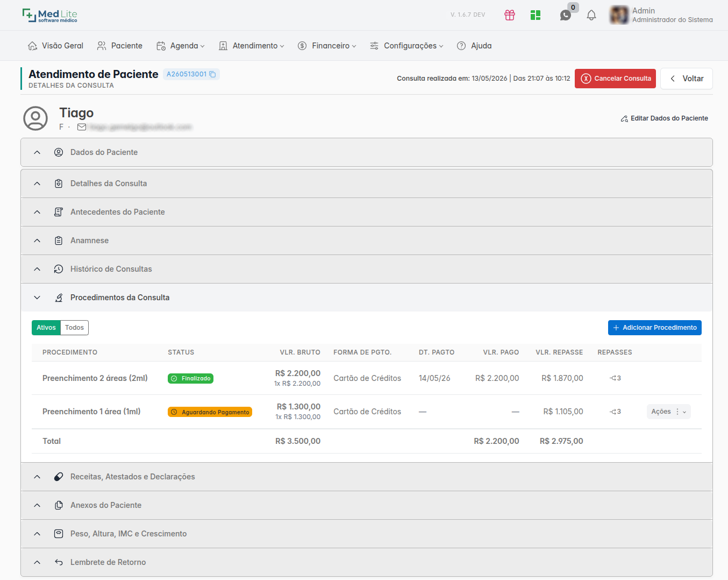Click the Lembrete de Retorno arrow icon
Image resolution: width=728 pixels, height=580 pixels.
[59, 562]
